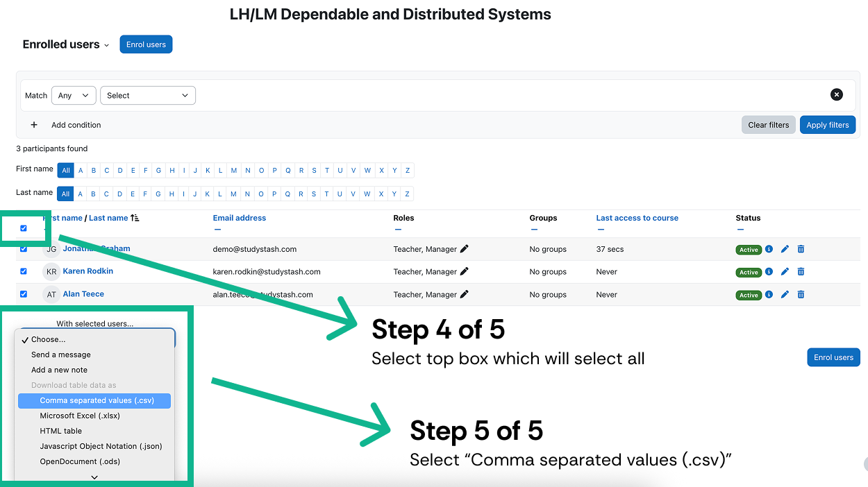This screenshot has height=487, width=868.
Task: Unenrol Jonathan Graham with trash icon
Action: [801, 249]
